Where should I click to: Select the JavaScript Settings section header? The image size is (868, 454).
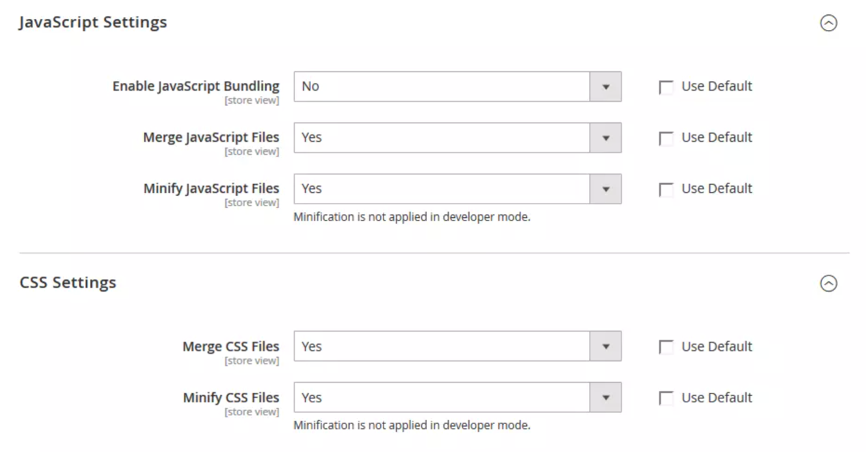click(94, 22)
